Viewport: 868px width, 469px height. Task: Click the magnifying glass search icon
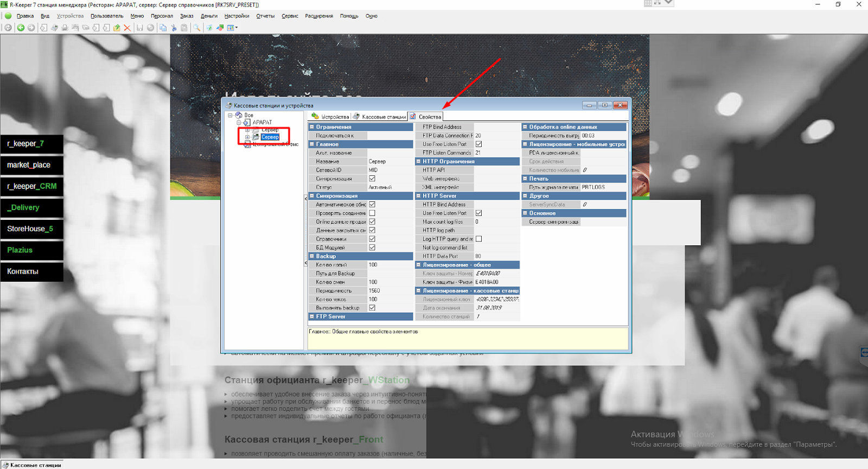(196, 28)
